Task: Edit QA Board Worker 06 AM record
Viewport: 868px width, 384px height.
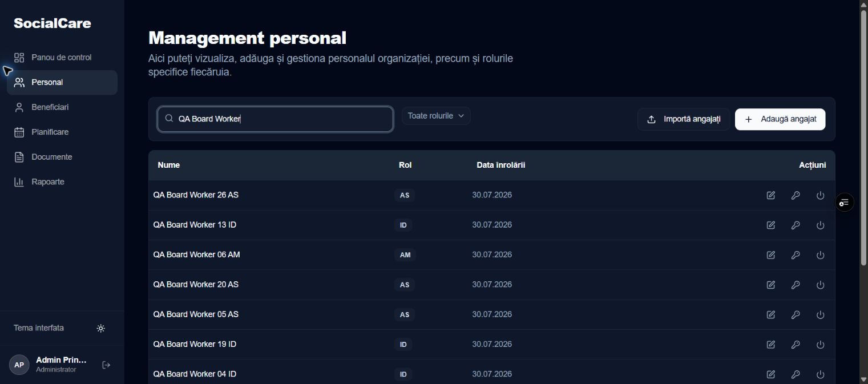Action: [771, 255]
